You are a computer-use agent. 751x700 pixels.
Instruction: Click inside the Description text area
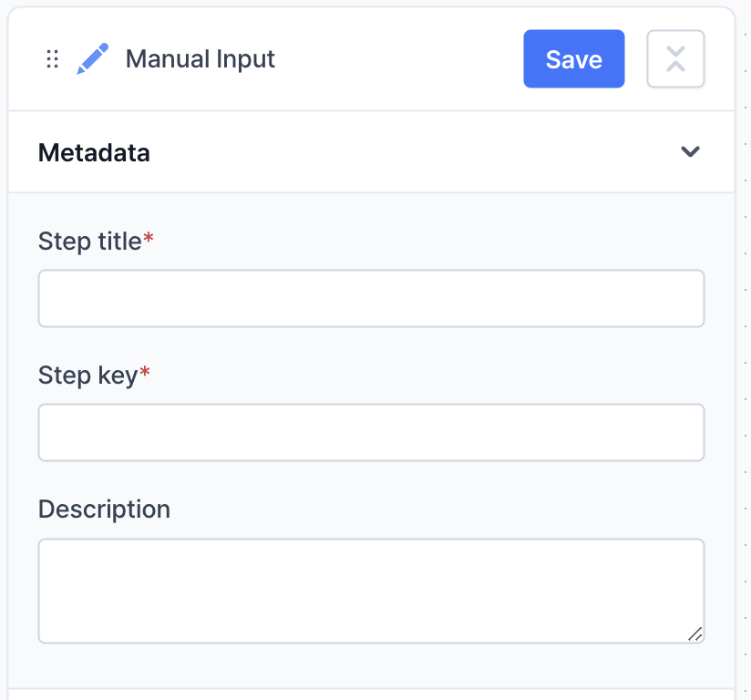point(371,591)
